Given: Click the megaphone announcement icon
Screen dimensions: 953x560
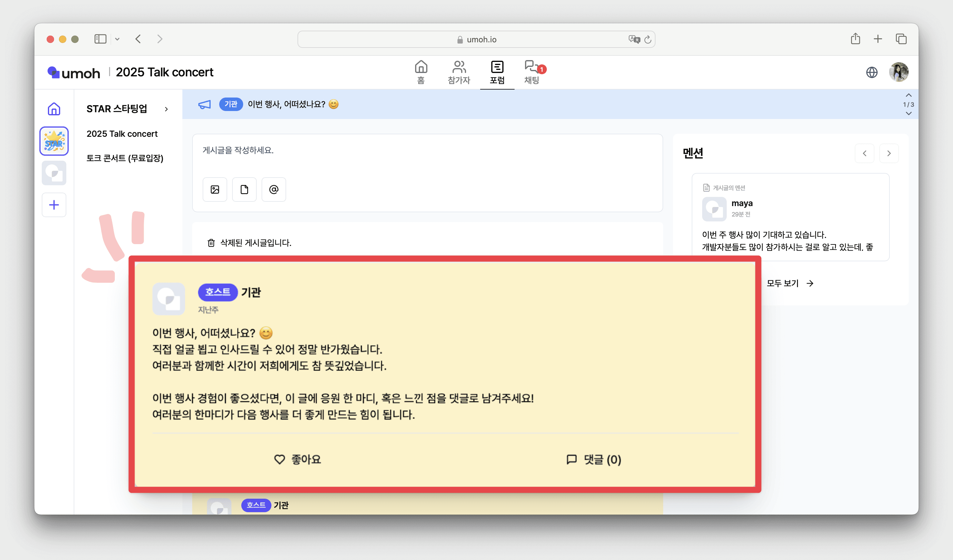Looking at the screenshot, I should 204,104.
